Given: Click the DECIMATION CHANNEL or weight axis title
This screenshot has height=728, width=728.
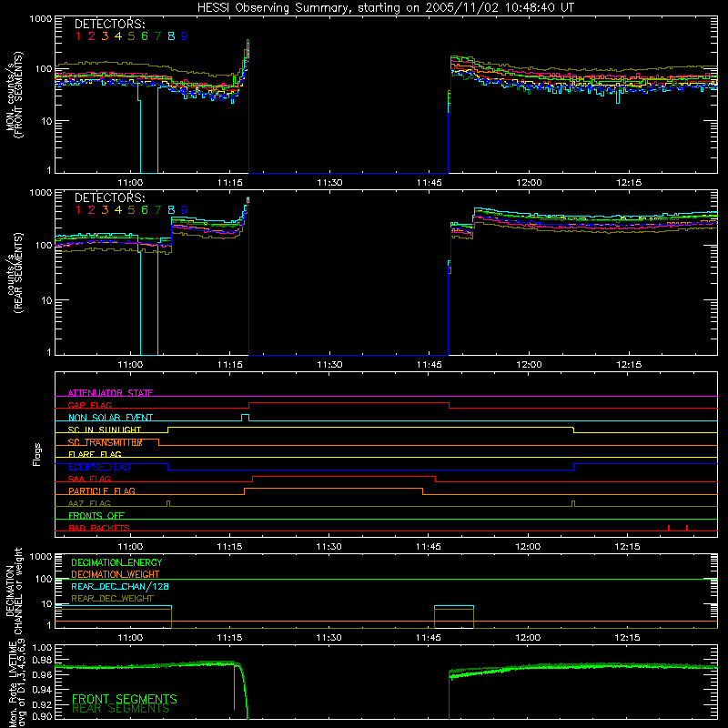Looking at the screenshot, I should click(x=14, y=591).
